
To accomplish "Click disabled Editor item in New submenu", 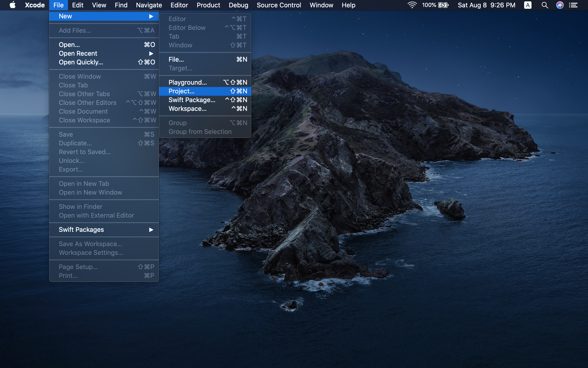I will click(x=205, y=19).
